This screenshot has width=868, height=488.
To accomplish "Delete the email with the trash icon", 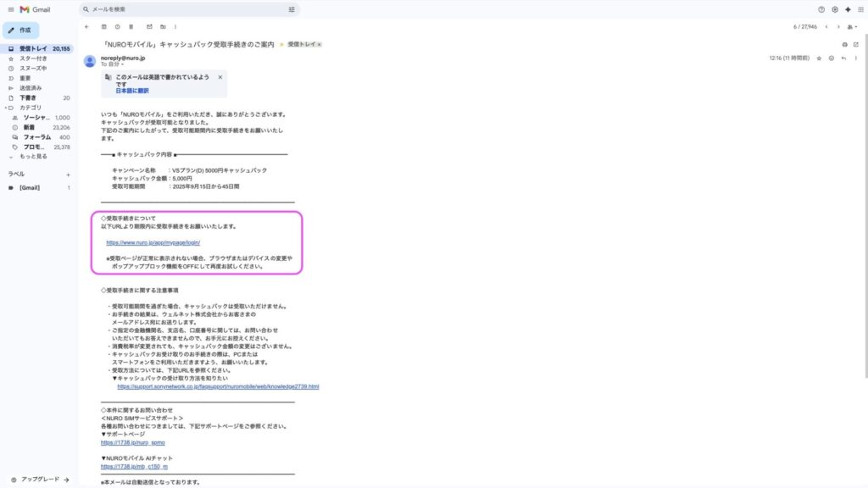I will [x=131, y=26].
